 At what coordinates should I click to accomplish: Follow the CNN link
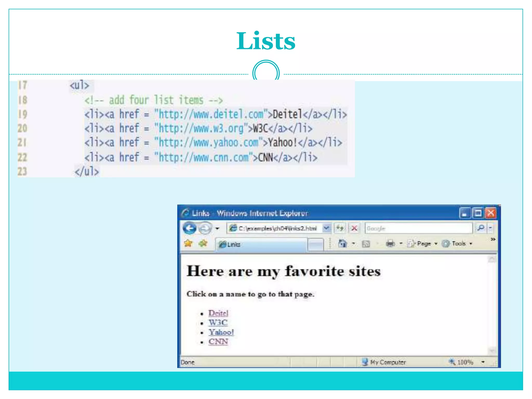click(x=218, y=341)
